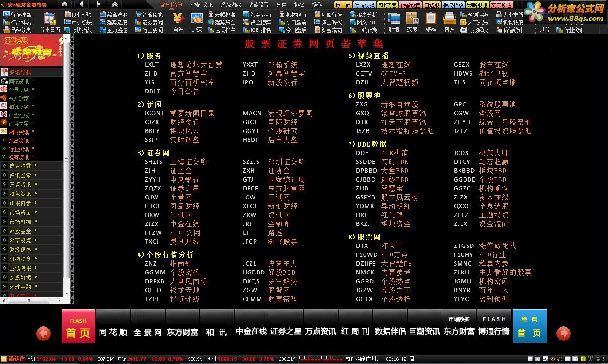
Task: Click the double up-chevron collapse icon
Action: point(115,4)
